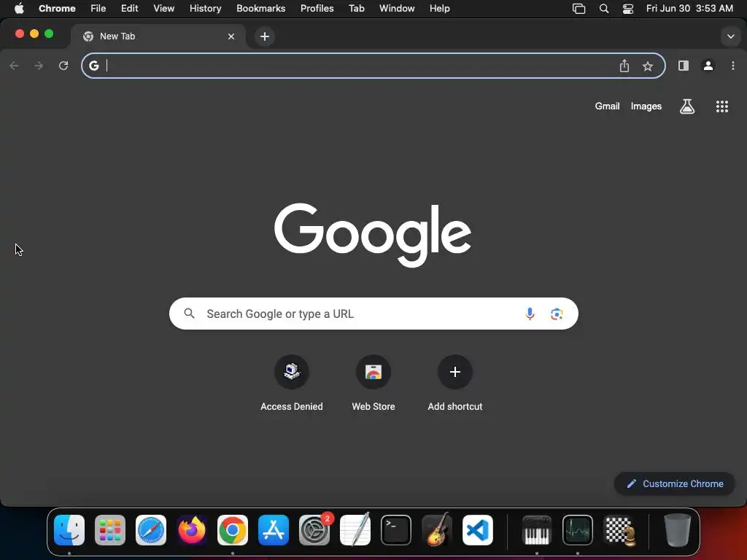
Task: Launch Chess from the dock
Action: [x=619, y=530]
